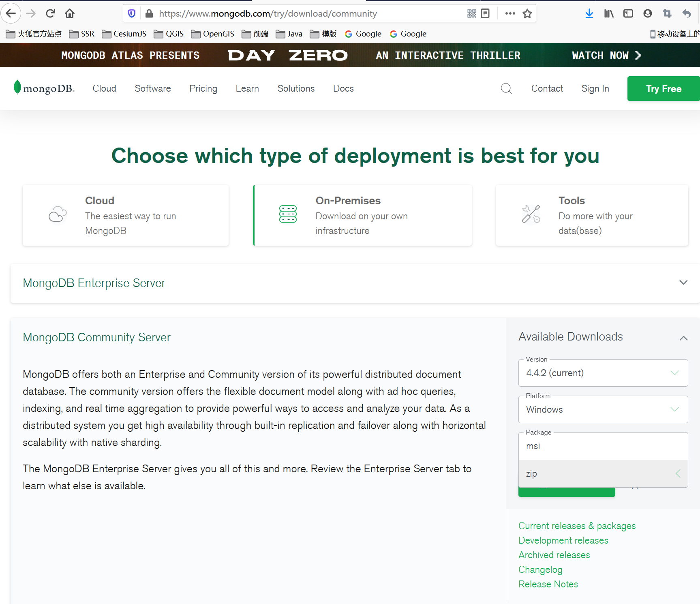The height and width of the screenshot is (604, 700).
Task: Click the browser back arrow button
Action: coord(11,13)
